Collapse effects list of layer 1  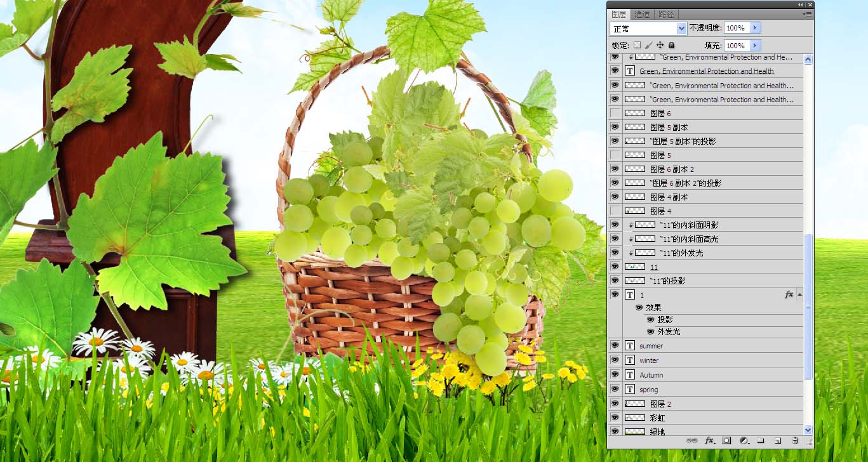799,294
